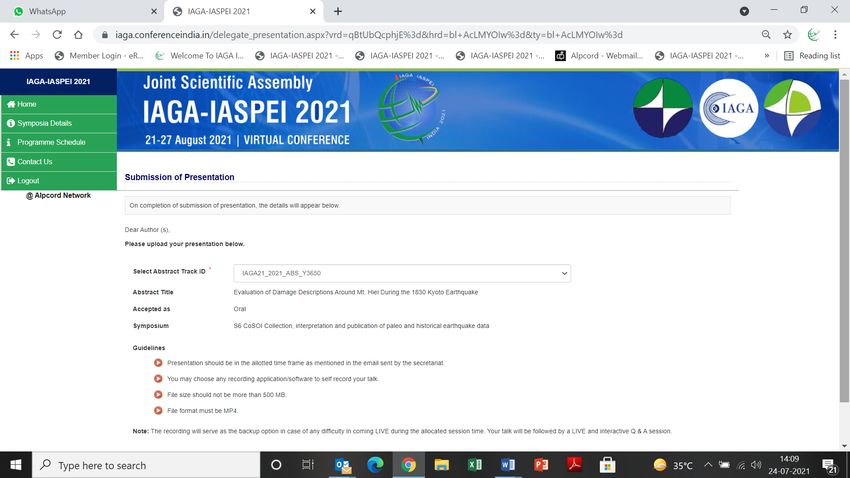
Task: Click the green leaf-shaped logo on right
Action: (x=792, y=108)
